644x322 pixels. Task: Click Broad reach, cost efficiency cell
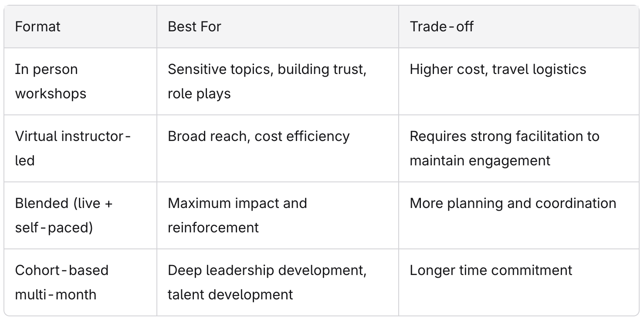[278, 148]
